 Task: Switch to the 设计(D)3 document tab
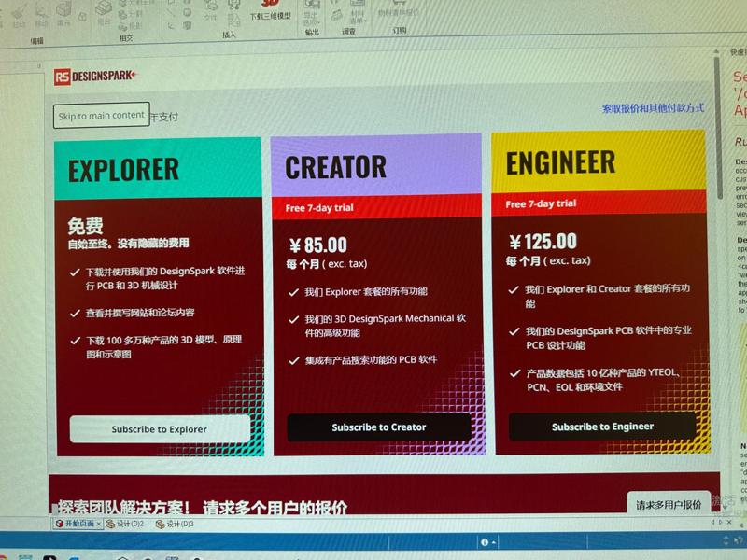click(x=175, y=524)
